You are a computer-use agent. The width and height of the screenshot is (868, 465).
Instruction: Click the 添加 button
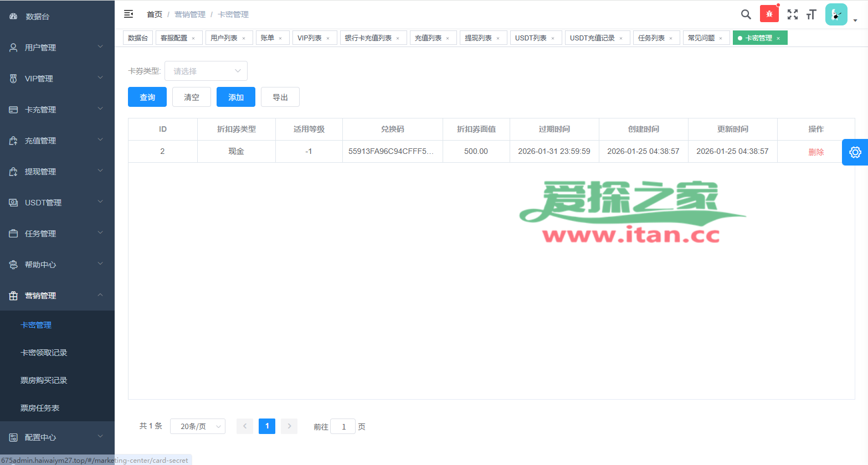[235, 97]
